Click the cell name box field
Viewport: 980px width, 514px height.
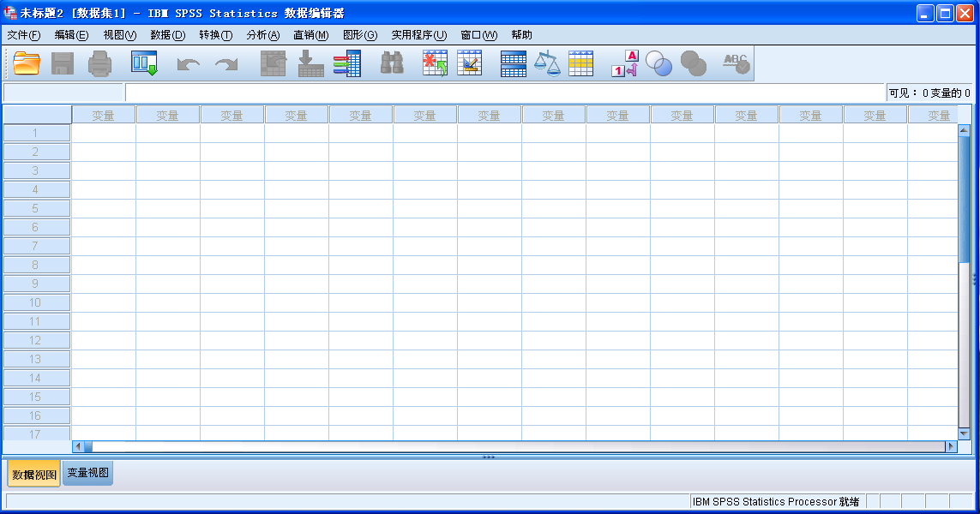click(63, 93)
